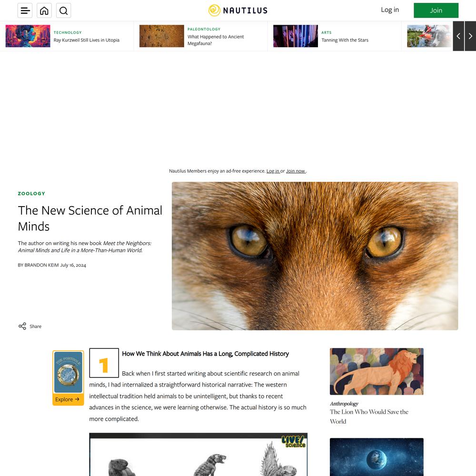This screenshot has width=476, height=476.
Task: Open the lion illustration thumbnail
Action: [377, 371]
